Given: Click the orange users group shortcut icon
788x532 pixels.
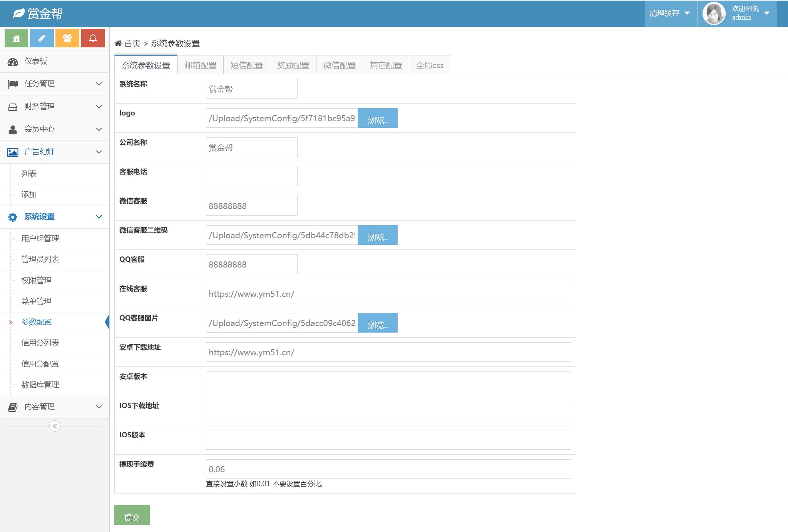Looking at the screenshot, I should click(x=67, y=38).
